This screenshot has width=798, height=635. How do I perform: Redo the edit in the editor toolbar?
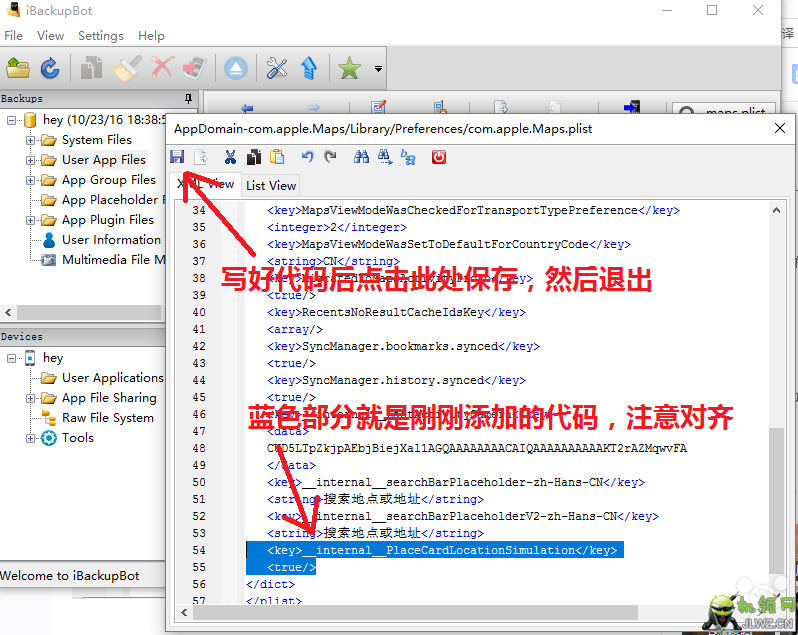point(330,157)
